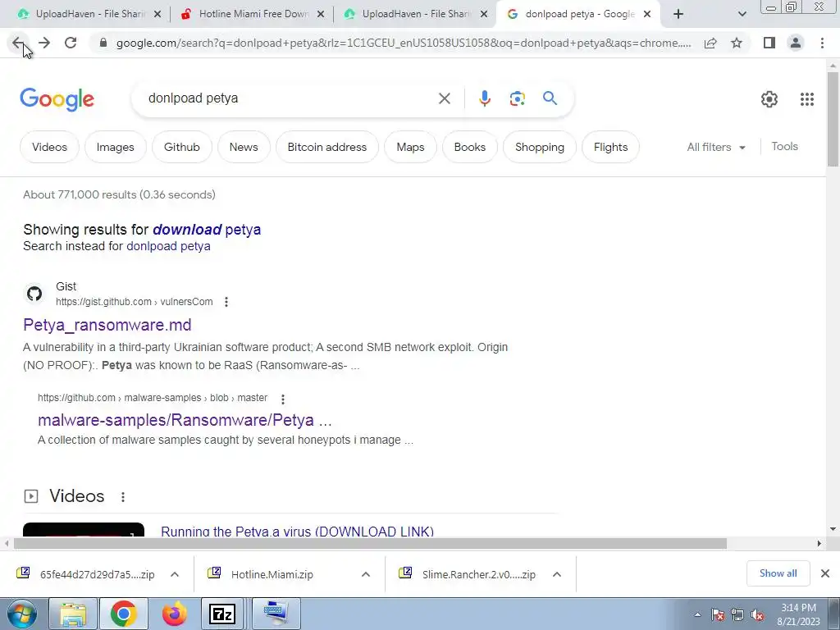Image resolution: width=840 pixels, height=630 pixels.
Task: Open malware-samples/Ransomware/Petya result
Action: click(185, 420)
